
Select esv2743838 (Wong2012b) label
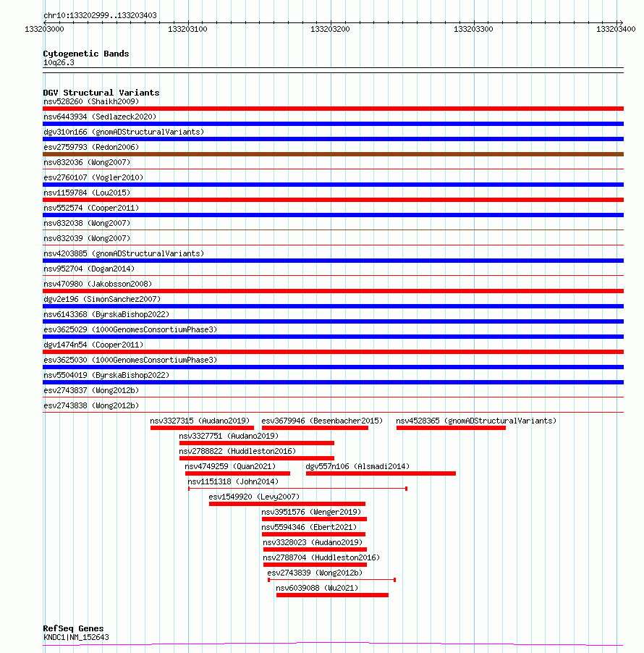pos(91,405)
